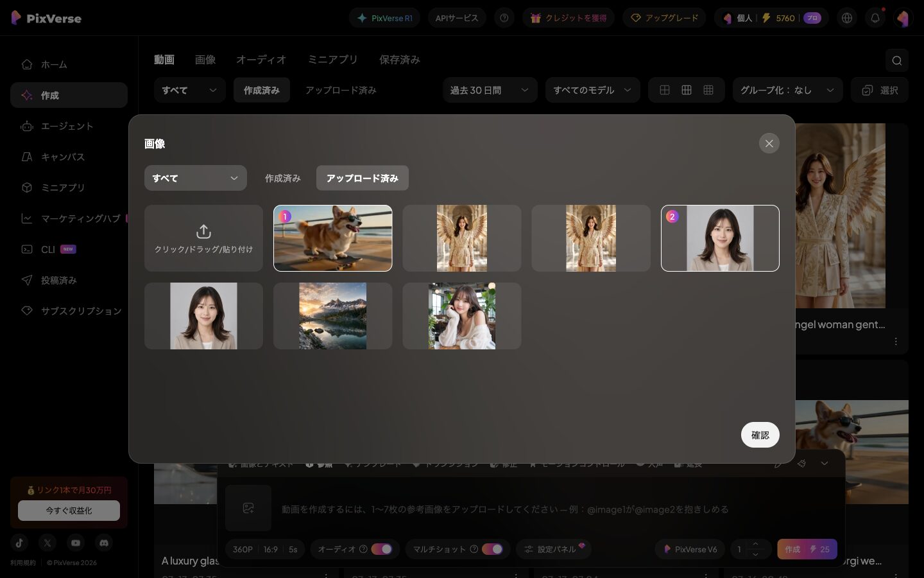Image resolution: width=924 pixels, height=578 pixels.
Task: Click アップグレード button
Action: (x=664, y=18)
